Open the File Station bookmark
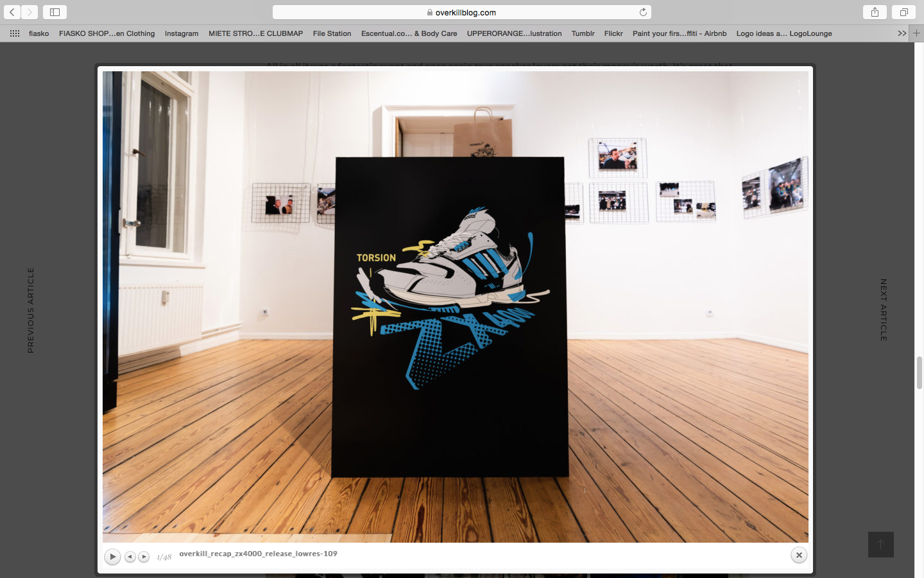This screenshot has width=924, height=578. pyautogui.click(x=332, y=33)
